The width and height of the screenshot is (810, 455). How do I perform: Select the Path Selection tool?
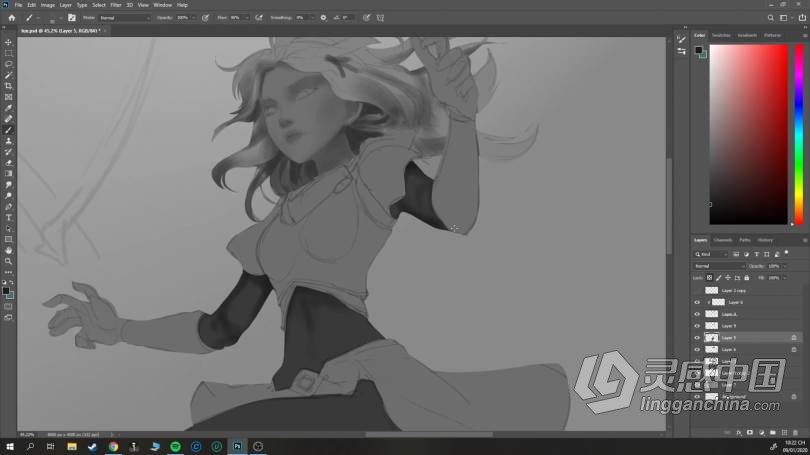[x=8, y=228]
